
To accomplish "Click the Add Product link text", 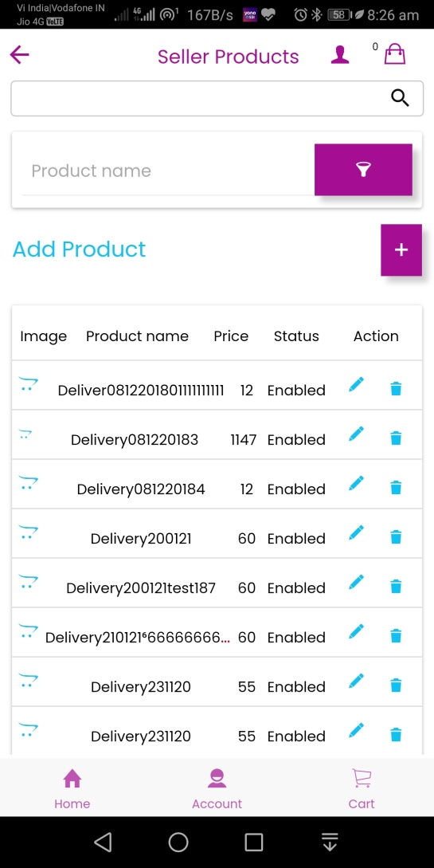I will (79, 249).
